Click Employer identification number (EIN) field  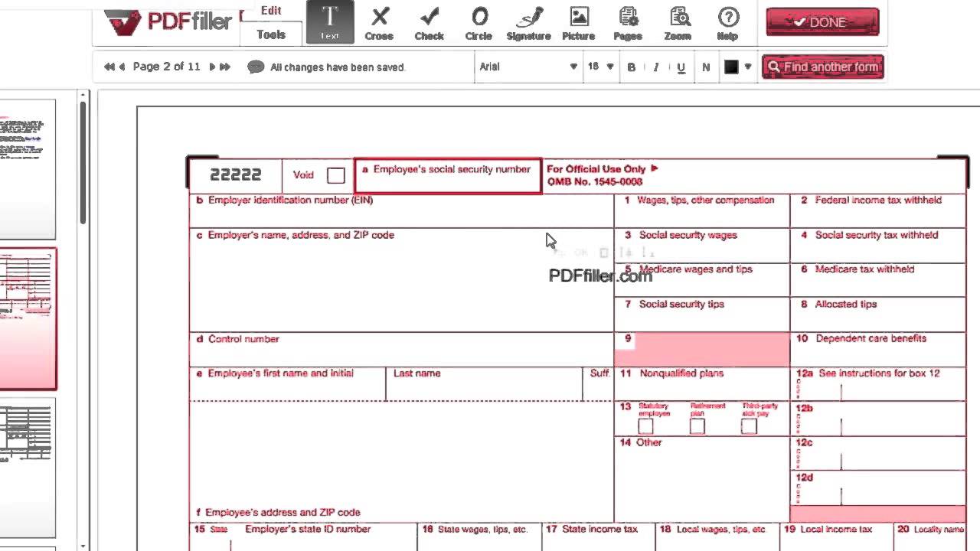tap(401, 211)
